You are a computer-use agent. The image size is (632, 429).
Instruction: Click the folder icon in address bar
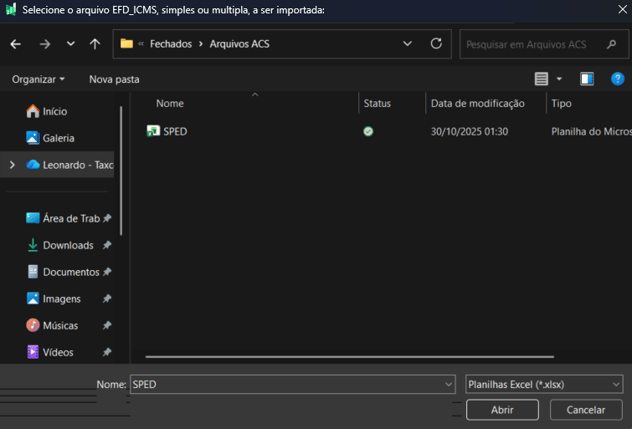click(127, 44)
